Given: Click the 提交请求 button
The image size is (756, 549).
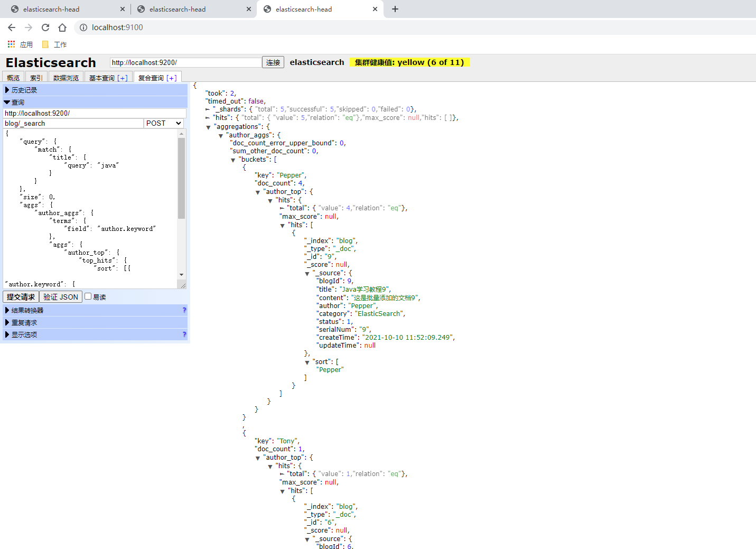Looking at the screenshot, I should point(20,296).
